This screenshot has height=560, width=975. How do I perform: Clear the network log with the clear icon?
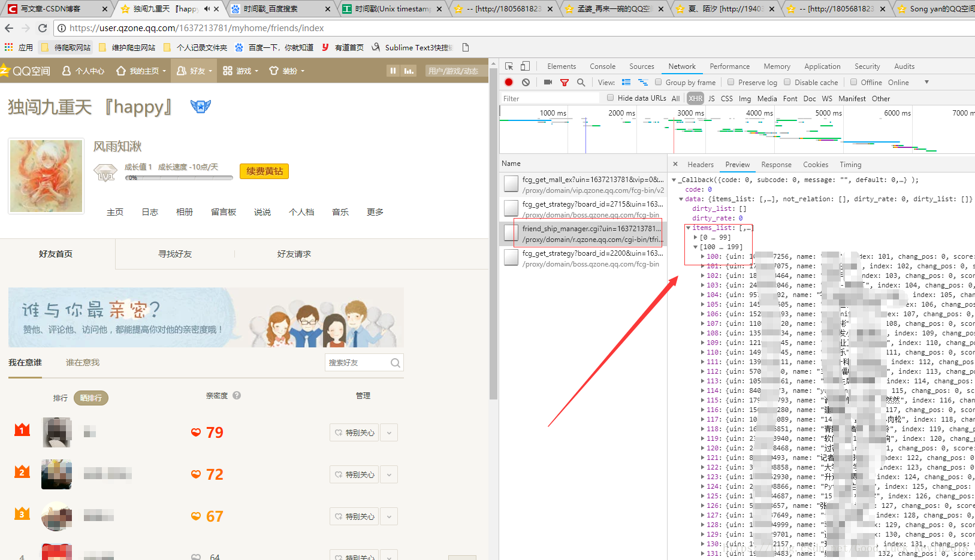click(x=526, y=83)
